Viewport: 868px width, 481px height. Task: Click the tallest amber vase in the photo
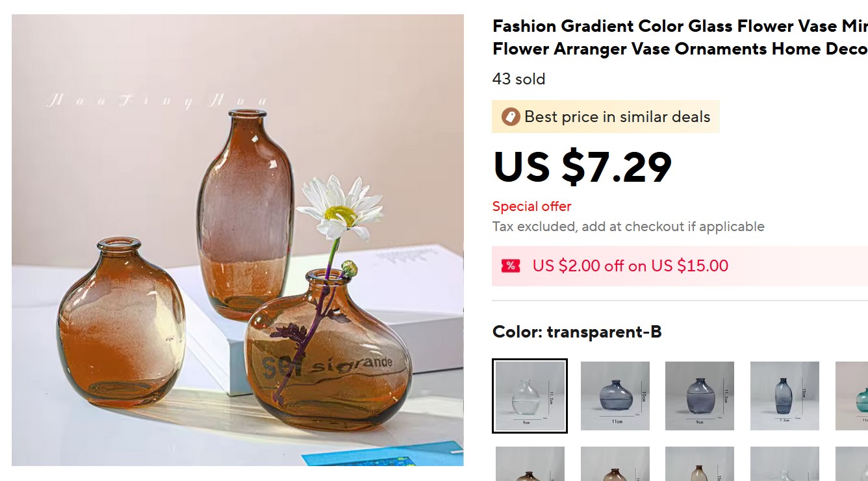tap(245, 214)
